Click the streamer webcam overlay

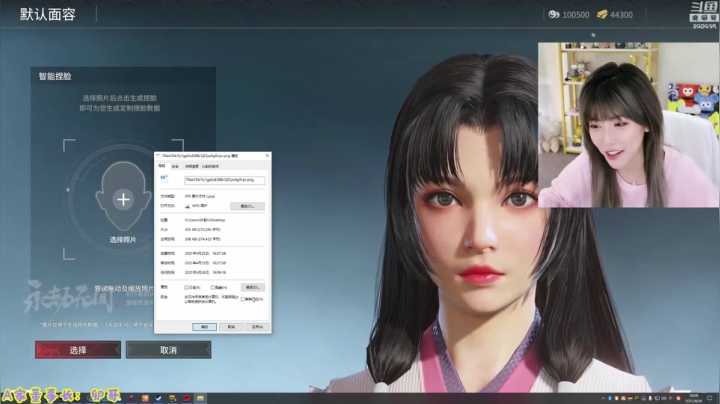click(628, 125)
